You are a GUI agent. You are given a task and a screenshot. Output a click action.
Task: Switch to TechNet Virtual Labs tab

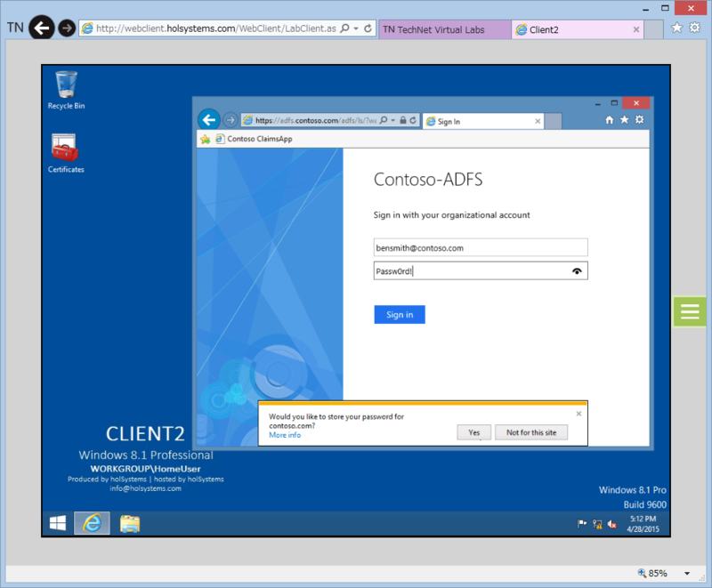[x=444, y=29]
